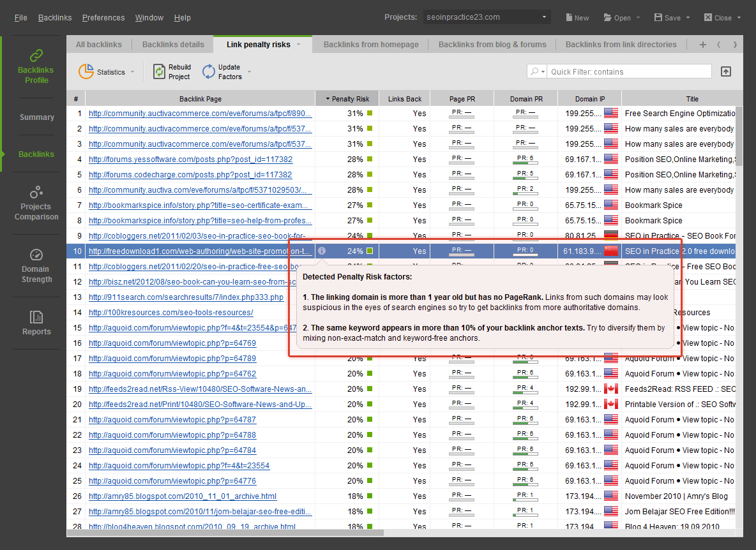Open the Link penalty risks tab dropdown
This screenshot has width=756, height=550.
(x=298, y=44)
